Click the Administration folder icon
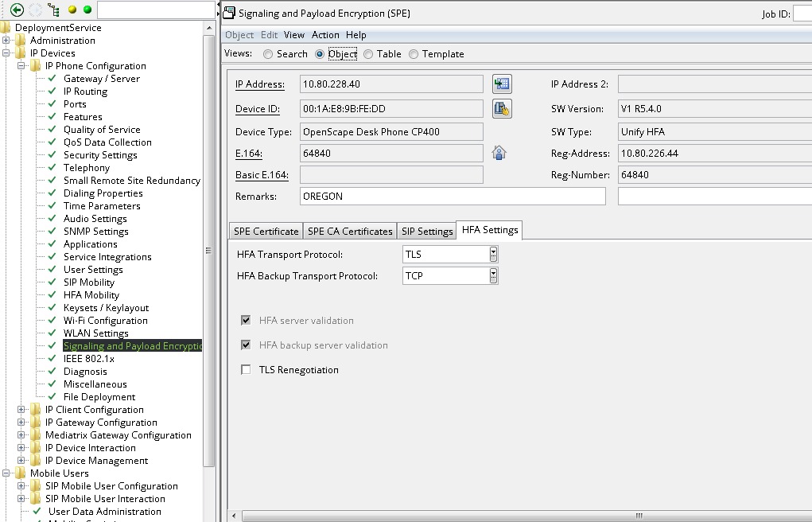Screen dimensions: 812x522 tap(20, 41)
